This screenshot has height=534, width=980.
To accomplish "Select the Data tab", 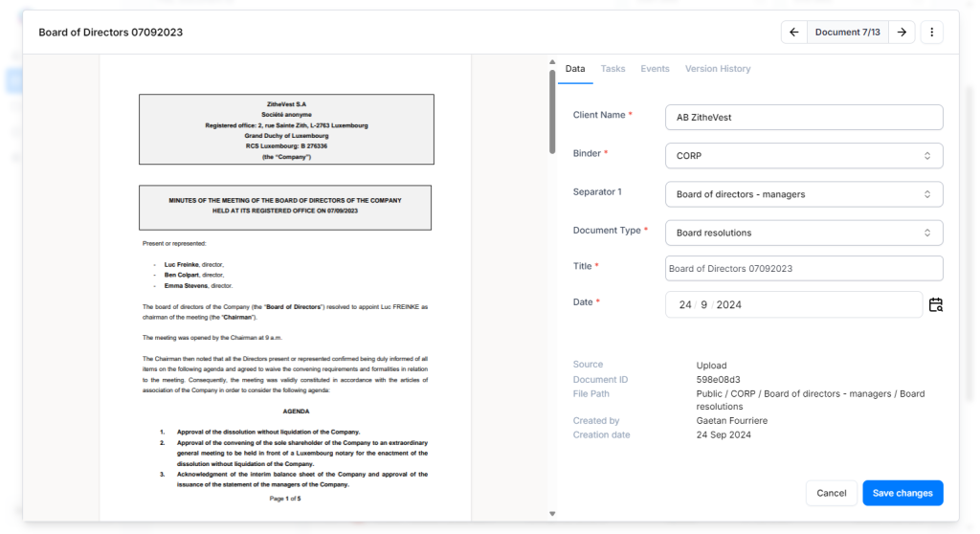I will point(575,69).
